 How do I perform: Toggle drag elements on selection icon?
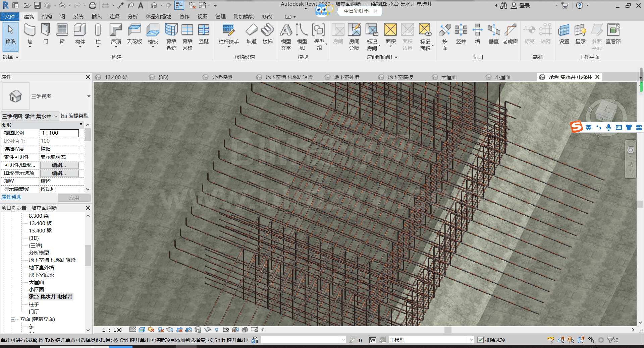591,340
